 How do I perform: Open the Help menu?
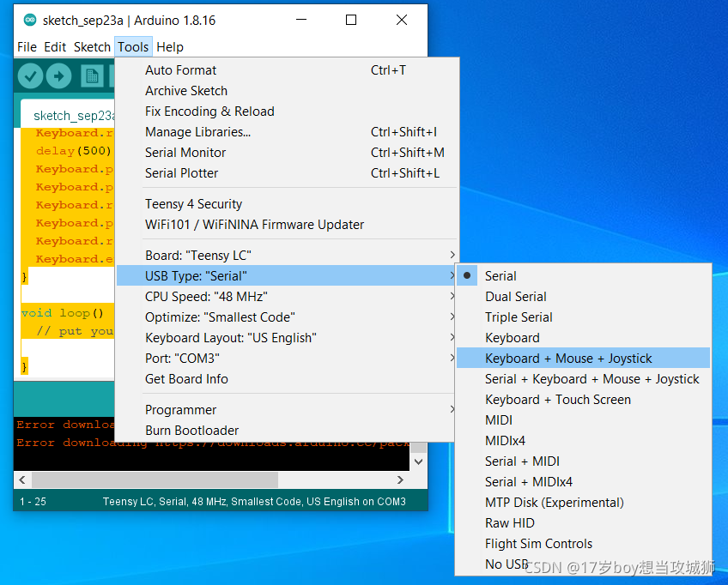[x=170, y=47]
